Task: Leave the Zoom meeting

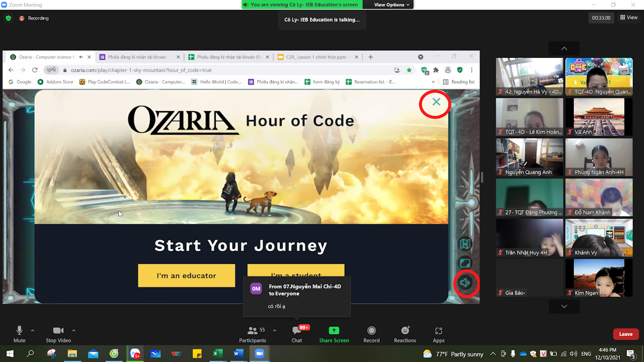Action: (625, 334)
